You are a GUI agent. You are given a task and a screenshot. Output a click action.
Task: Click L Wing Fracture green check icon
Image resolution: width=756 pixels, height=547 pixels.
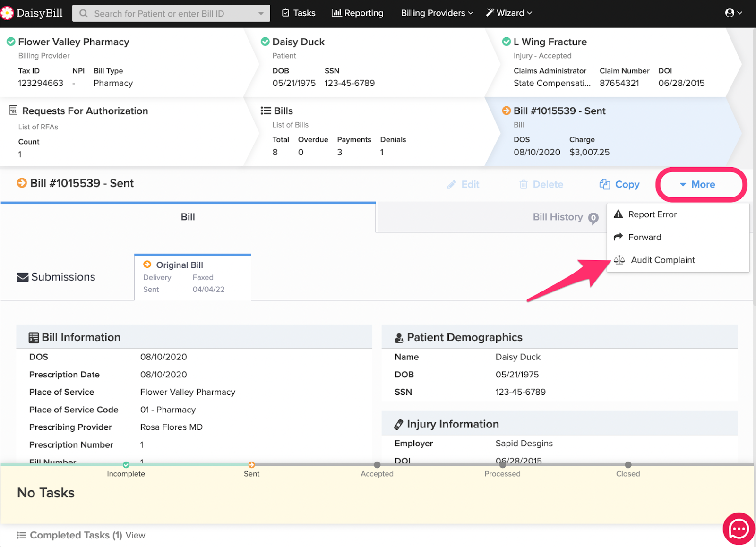[x=507, y=42]
